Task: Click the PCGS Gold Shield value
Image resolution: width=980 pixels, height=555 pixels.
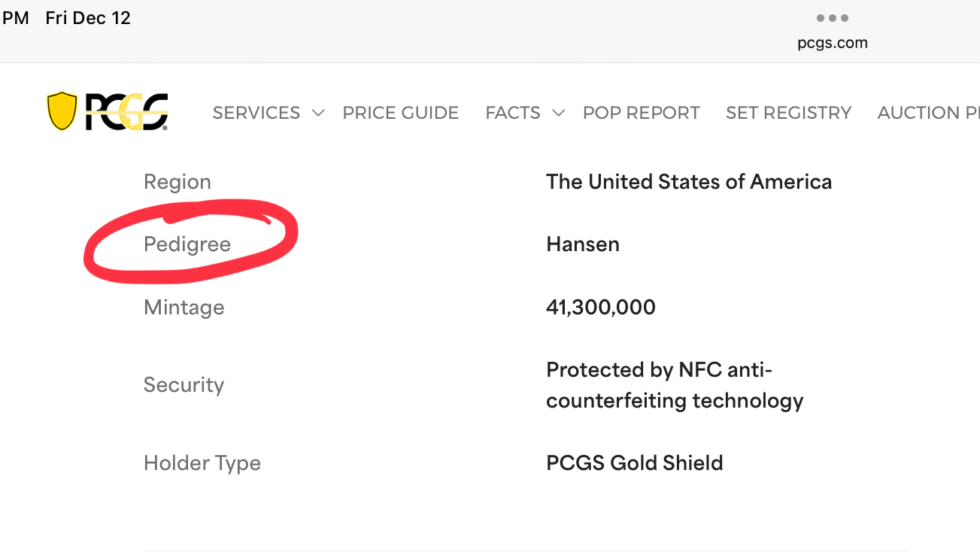Action: 634,462
